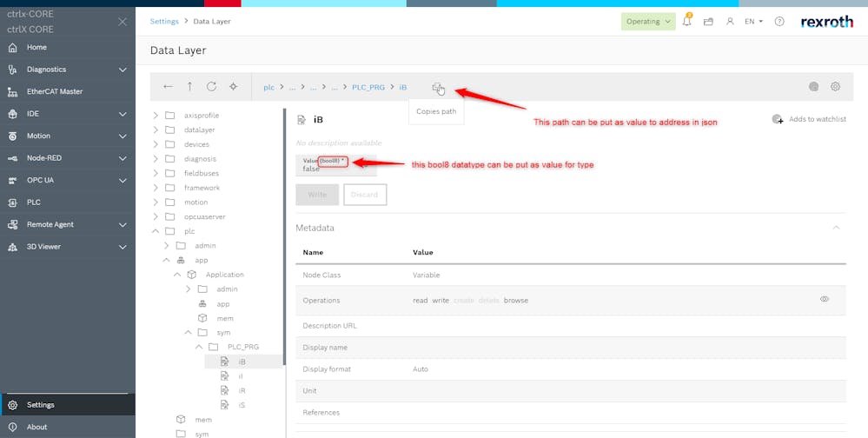Expand the Motion sidebar submenu chevron

coord(123,136)
